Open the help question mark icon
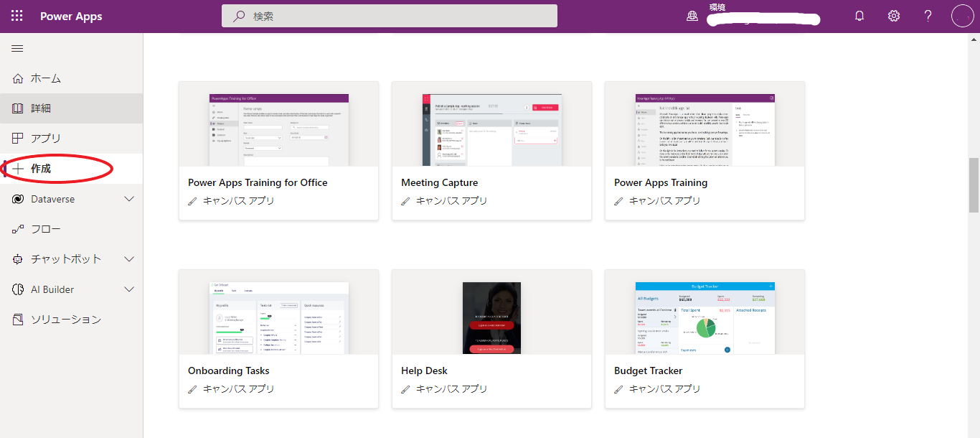 (x=927, y=15)
